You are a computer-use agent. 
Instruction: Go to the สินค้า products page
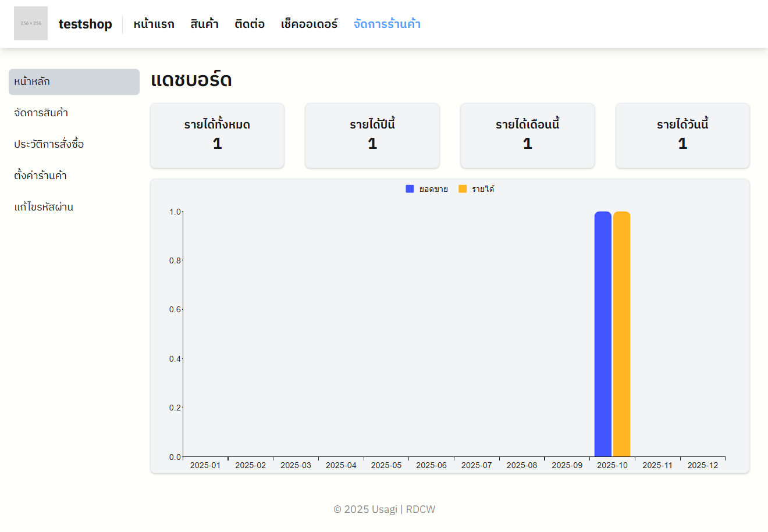click(x=204, y=24)
